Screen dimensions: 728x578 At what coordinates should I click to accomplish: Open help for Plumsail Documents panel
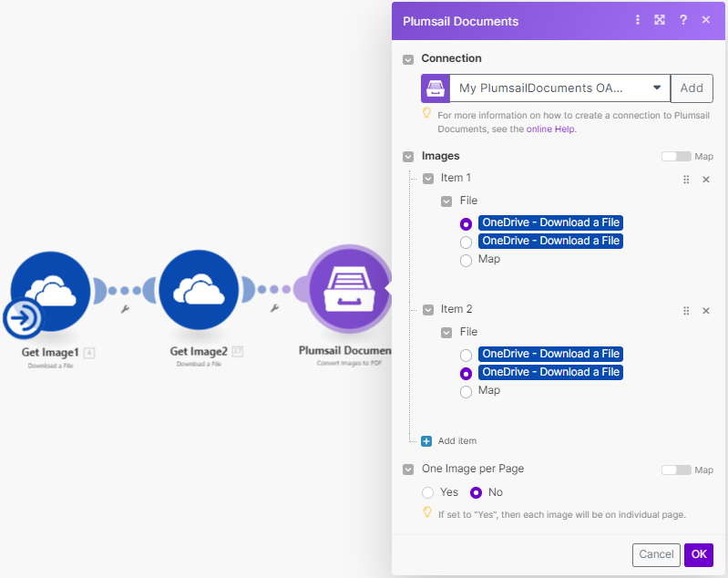pyautogui.click(x=683, y=19)
